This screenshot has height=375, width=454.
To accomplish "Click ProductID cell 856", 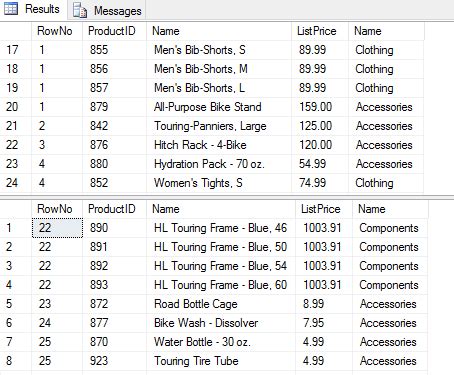I will 114,69.
